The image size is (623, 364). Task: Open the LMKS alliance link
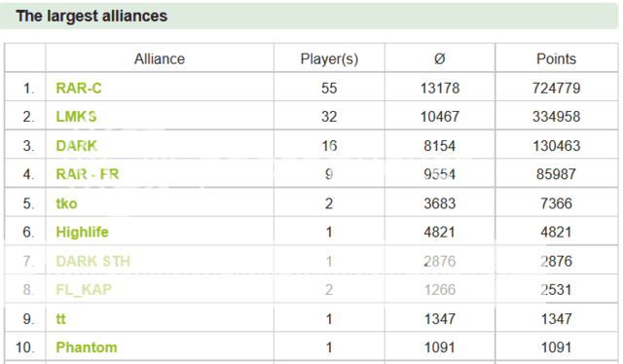76,117
